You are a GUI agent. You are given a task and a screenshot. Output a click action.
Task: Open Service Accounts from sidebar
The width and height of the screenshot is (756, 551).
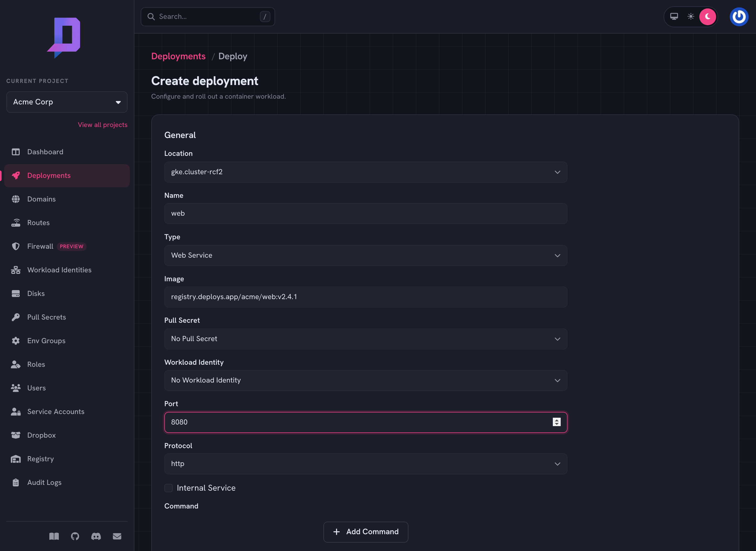tap(67, 412)
